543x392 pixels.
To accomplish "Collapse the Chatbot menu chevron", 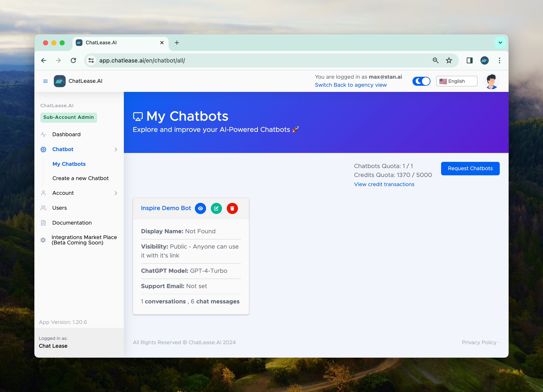I will pos(116,149).
